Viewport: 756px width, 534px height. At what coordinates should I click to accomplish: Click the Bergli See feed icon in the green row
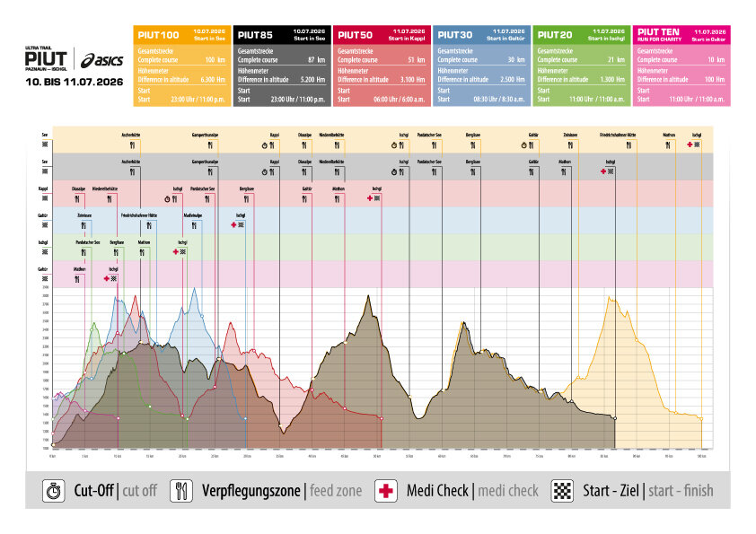(117, 252)
